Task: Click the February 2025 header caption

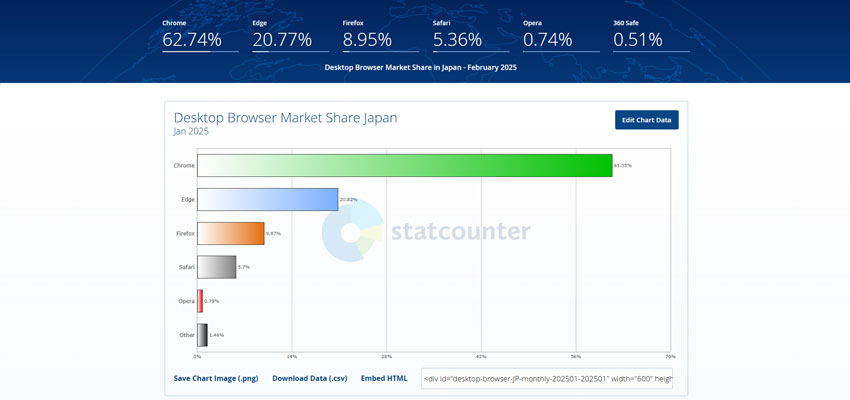Action: (421, 68)
